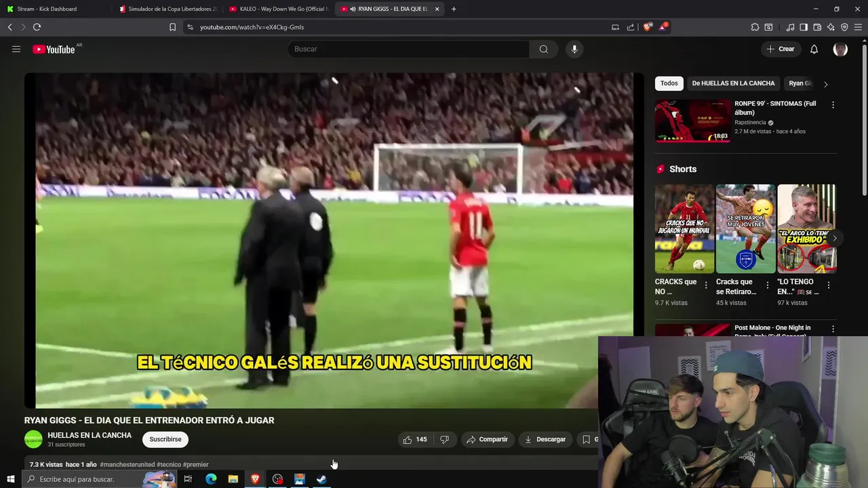Open the YouTube guide hamburger menu

16,49
